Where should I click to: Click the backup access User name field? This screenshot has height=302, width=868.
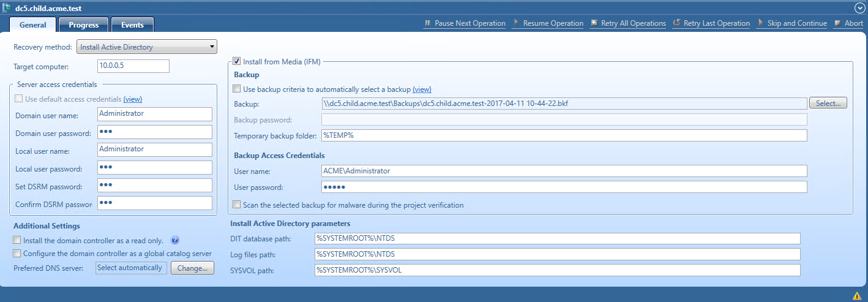(564, 171)
